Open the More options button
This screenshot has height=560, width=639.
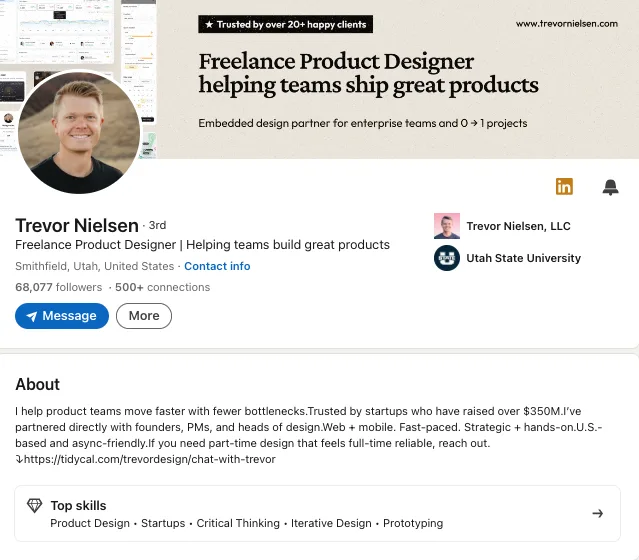144,316
